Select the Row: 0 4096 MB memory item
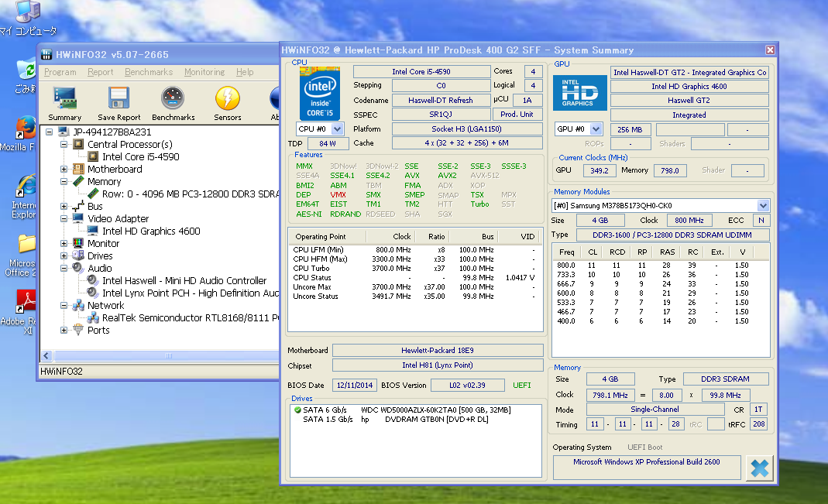 (190, 194)
